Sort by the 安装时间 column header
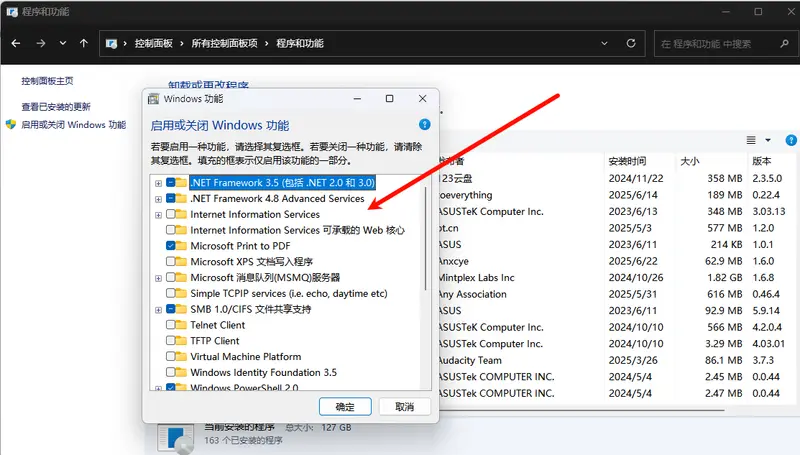The width and height of the screenshot is (800, 455). pyautogui.click(x=627, y=161)
